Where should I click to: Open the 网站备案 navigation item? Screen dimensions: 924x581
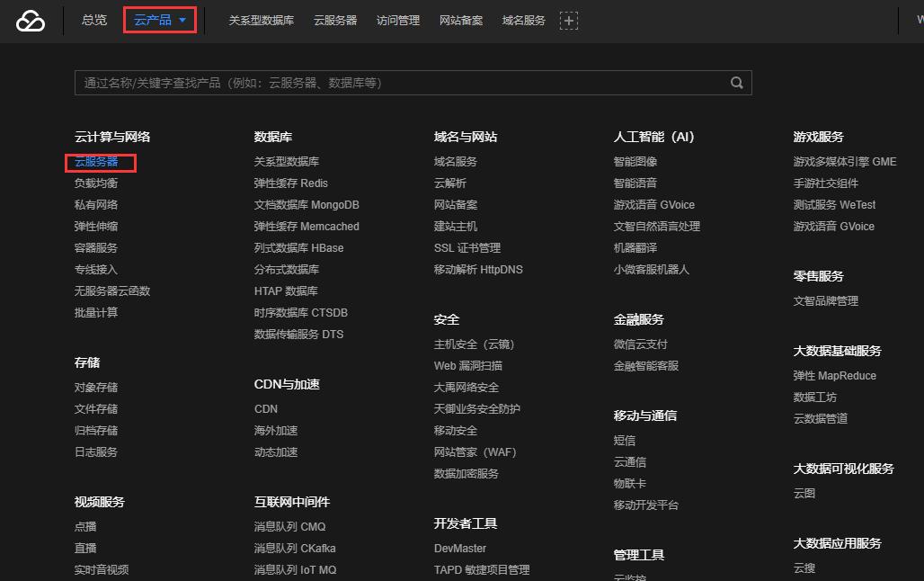(x=460, y=20)
